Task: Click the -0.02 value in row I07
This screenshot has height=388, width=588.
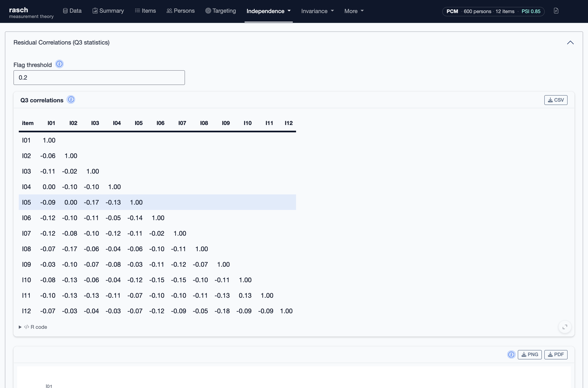Action: [x=157, y=233]
